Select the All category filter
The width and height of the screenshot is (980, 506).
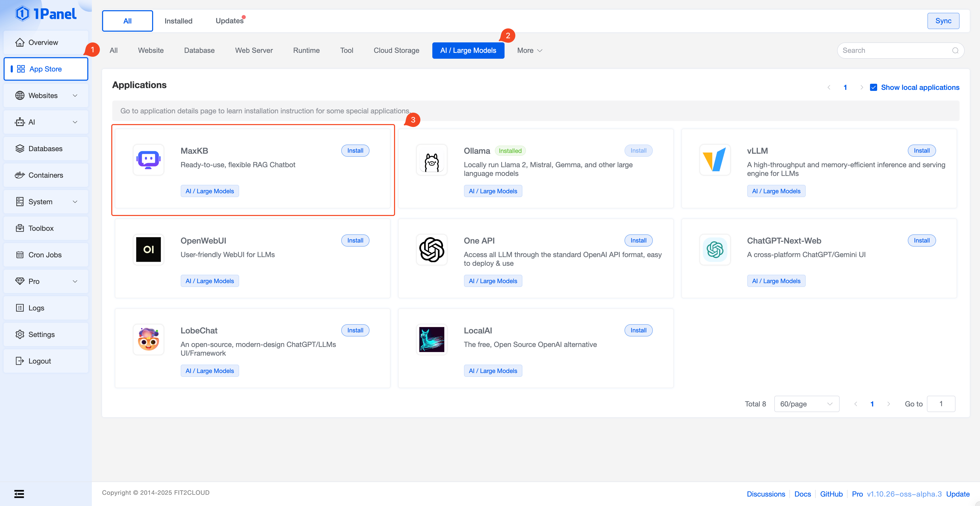tap(113, 51)
